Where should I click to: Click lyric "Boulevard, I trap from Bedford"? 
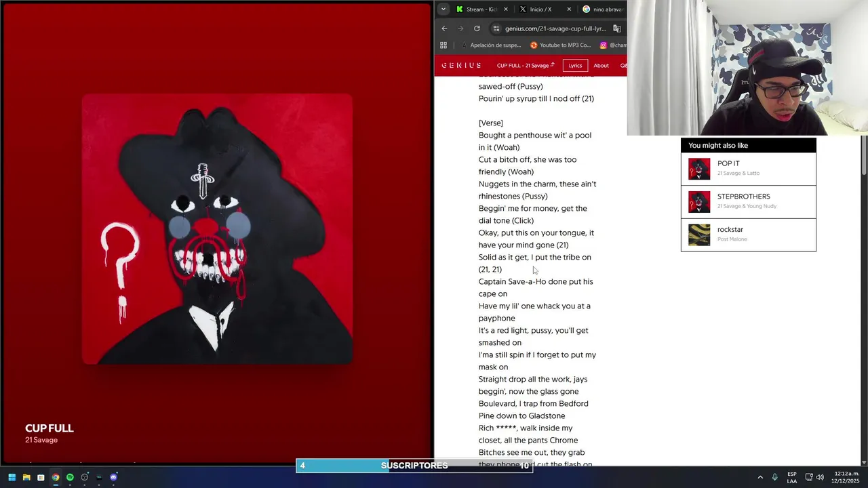[534, 403]
